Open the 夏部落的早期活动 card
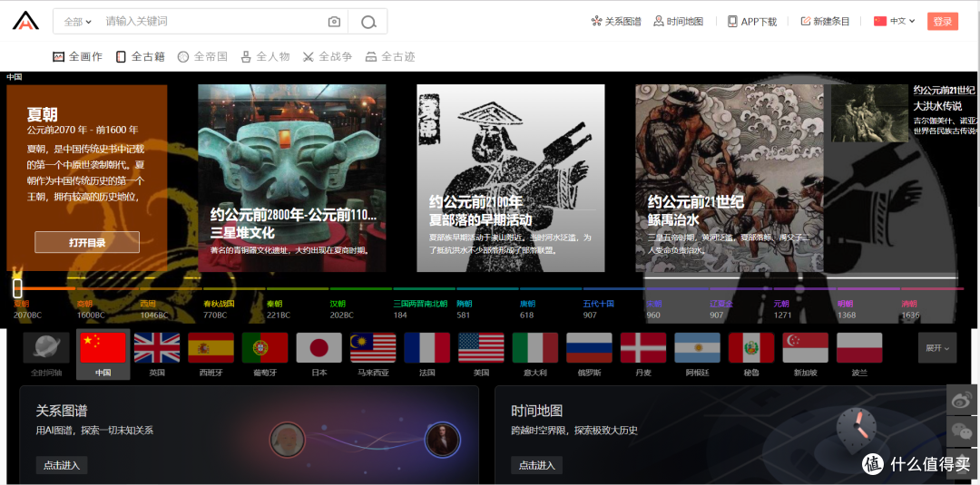This screenshot has width=980, height=485. [511, 178]
